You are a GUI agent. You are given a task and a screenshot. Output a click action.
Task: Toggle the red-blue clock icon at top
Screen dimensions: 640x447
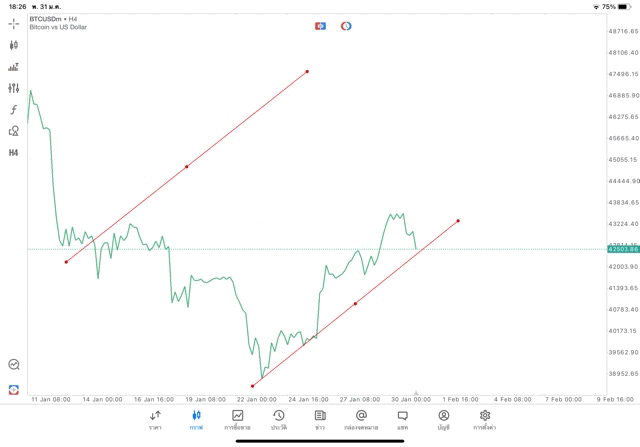tap(346, 25)
